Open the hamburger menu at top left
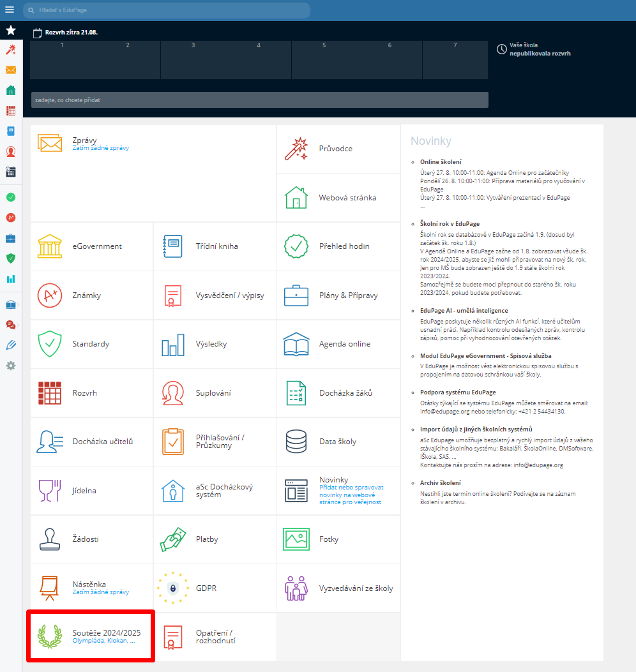Viewport: 636px width, 672px height. pyautogui.click(x=10, y=10)
